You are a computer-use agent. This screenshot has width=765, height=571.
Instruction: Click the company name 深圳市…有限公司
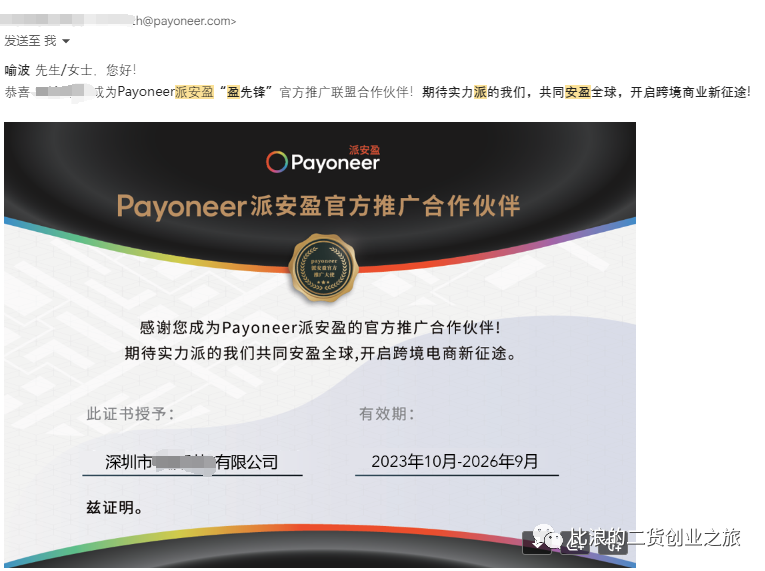pos(192,462)
